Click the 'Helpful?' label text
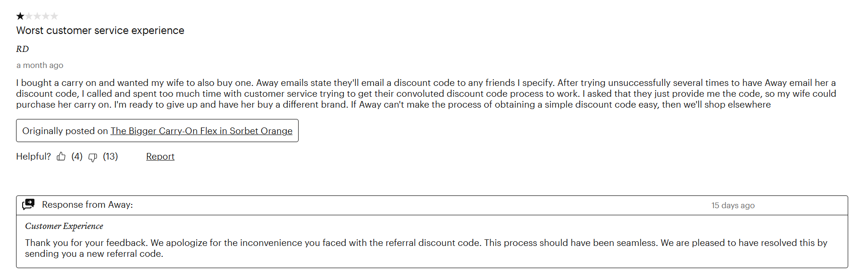Screen dimensions: 868x279 33,156
